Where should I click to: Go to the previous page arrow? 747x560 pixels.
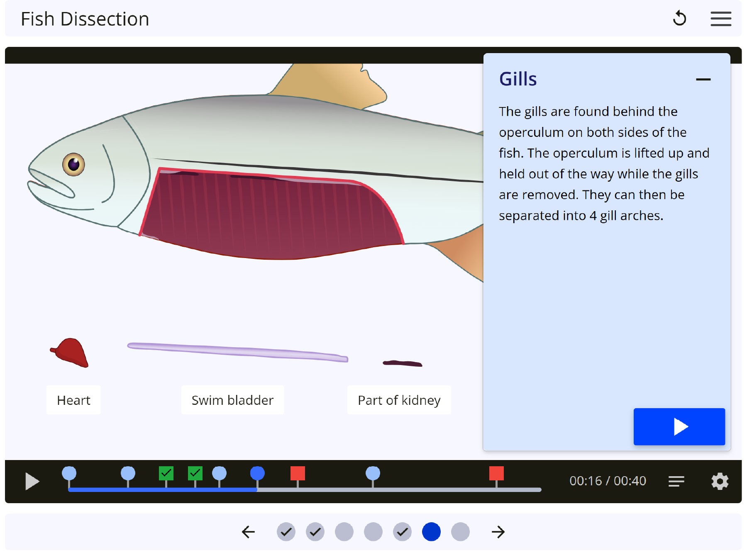[248, 532]
